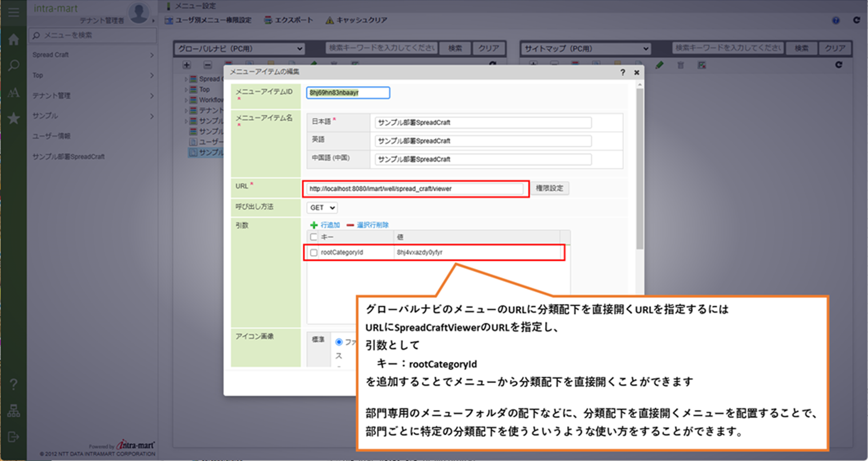Open the GET call method dropdown
Screen dimensions: 868x461
click(x=322, y=207)
